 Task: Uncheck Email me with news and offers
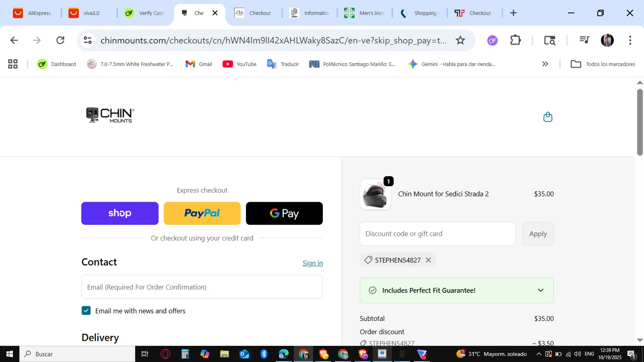click(86, 311)
